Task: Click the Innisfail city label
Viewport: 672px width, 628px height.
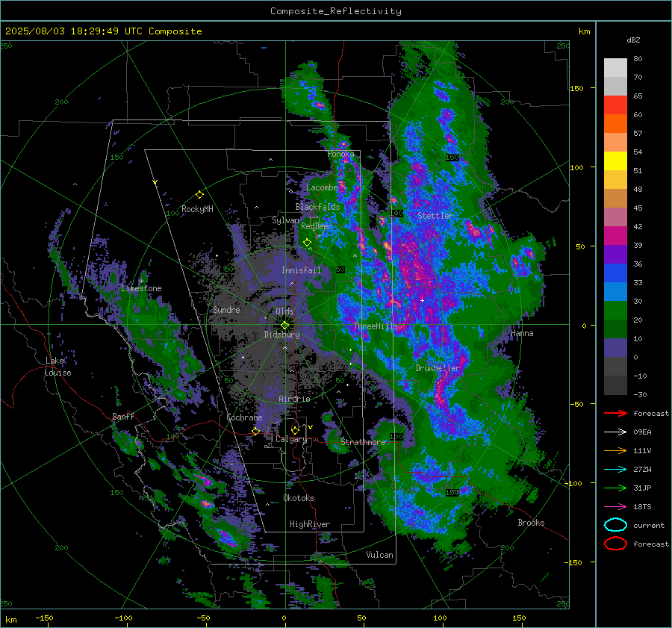Action: pos(301,270)
